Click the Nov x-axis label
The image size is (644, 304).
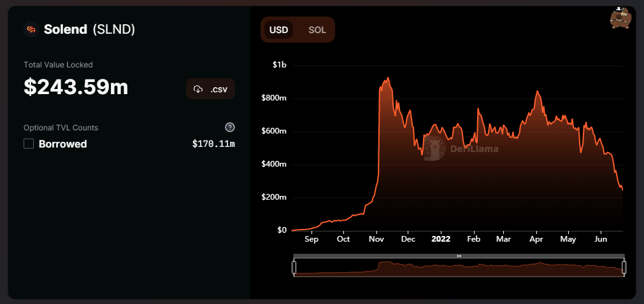click(x=376, y=239)
